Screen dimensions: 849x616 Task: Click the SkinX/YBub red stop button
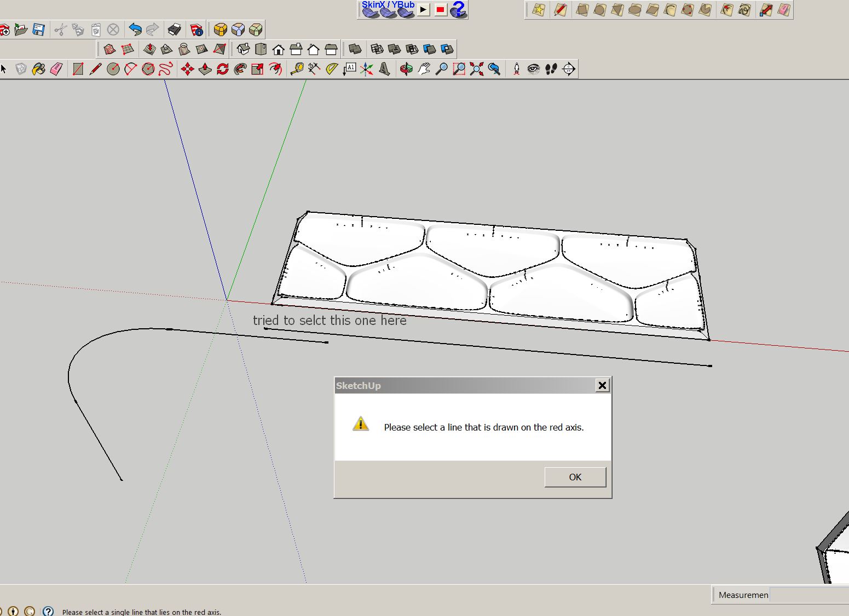pos(440,9)
